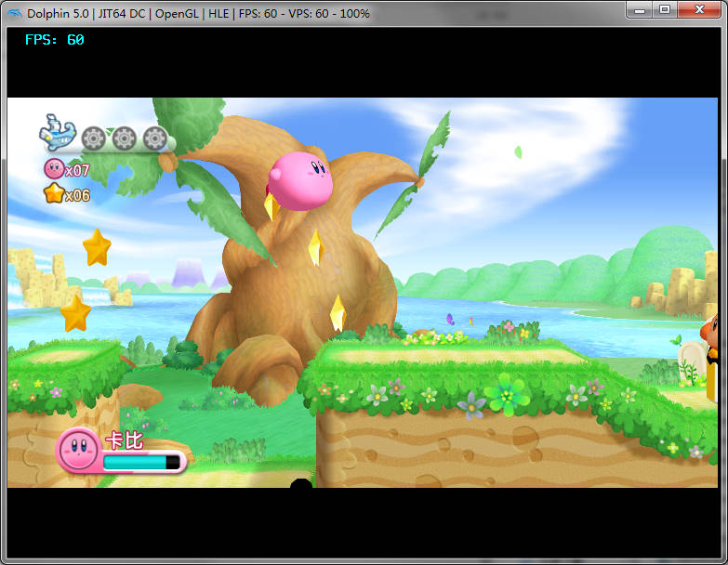Click the large green flower on the ledge
728x565 pixels.
[x=507, y=395]
